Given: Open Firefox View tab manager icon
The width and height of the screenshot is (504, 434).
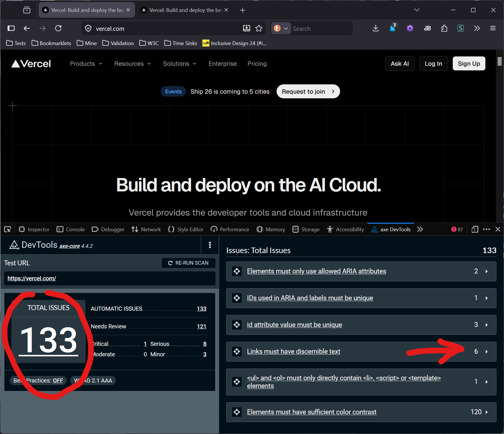Looking at the screenshot, I should pos(27,10).
